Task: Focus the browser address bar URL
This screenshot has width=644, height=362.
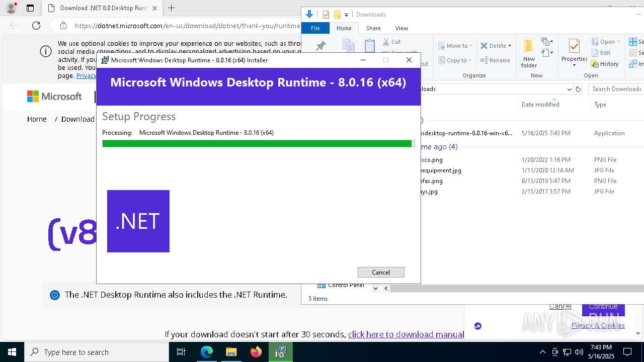Action: (187, 26)
